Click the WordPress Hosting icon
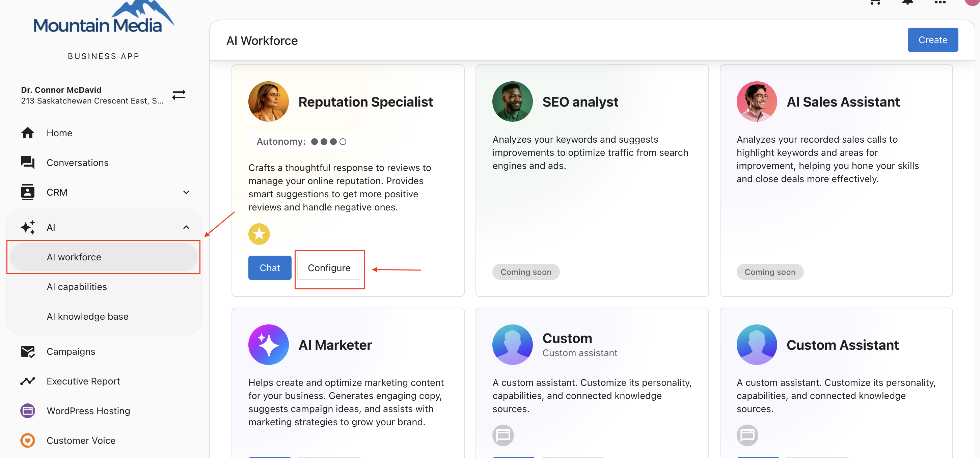The height and width of the screenshot is (458, 980). click(28, 410)
